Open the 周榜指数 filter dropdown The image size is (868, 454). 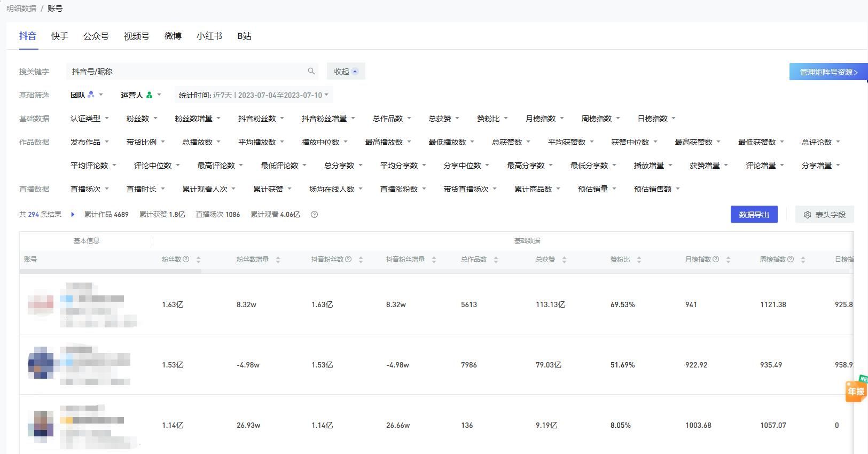[600, 119]
